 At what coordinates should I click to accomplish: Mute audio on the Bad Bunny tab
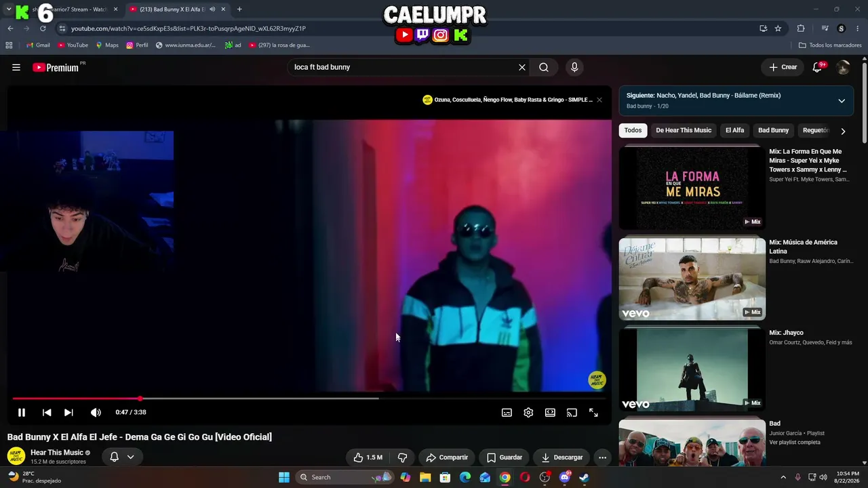pyautogui.click(x=212, y=9)
